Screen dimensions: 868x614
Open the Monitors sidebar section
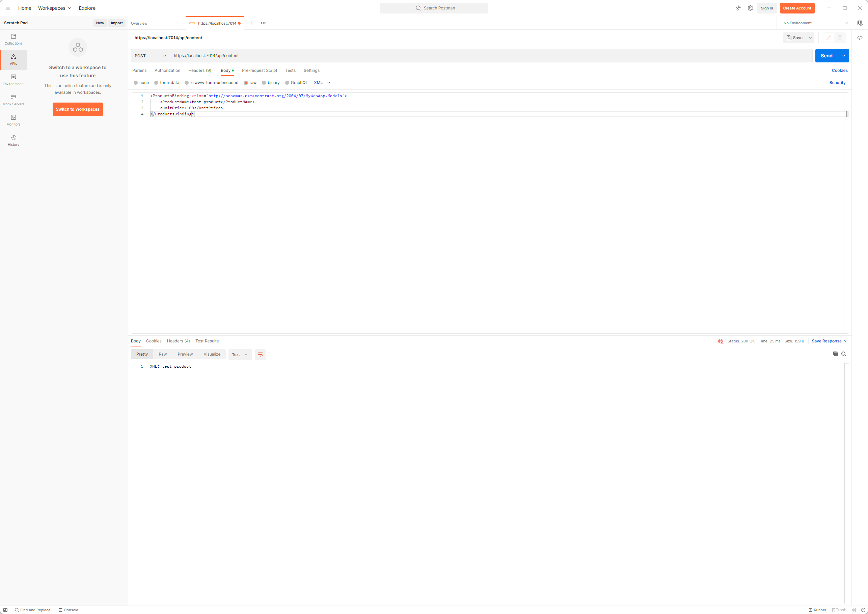click(x=13, y=120)
